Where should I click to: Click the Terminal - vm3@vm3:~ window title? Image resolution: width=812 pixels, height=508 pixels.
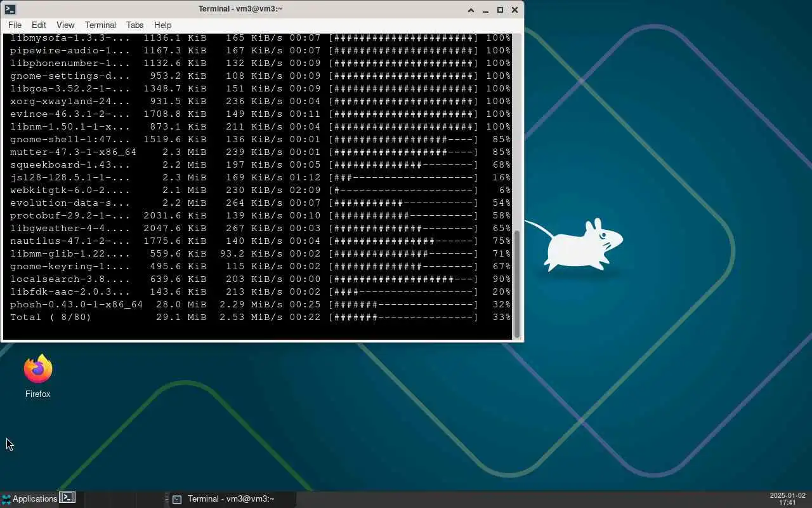pyautogui.click(x=240, y=9)
